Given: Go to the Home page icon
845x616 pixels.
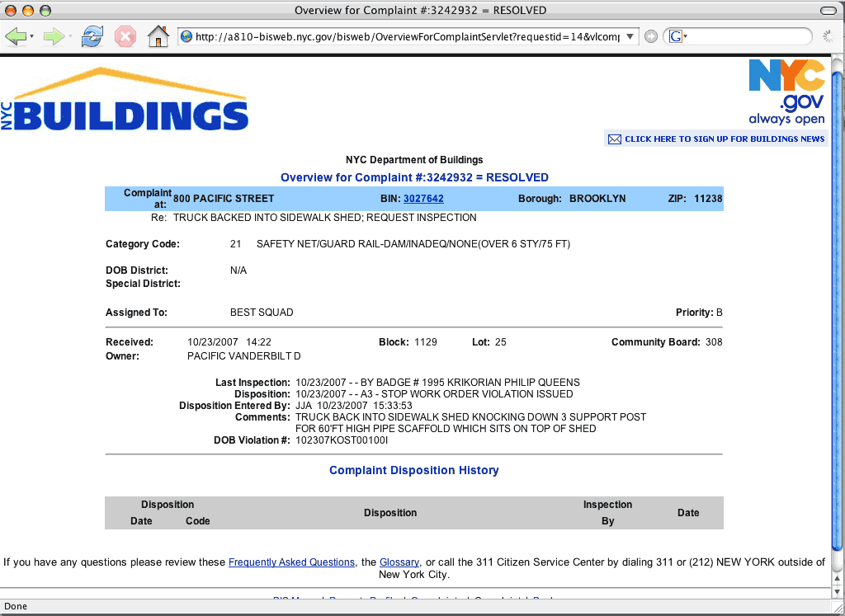Looking at the screenshot, I should [158, 36].
